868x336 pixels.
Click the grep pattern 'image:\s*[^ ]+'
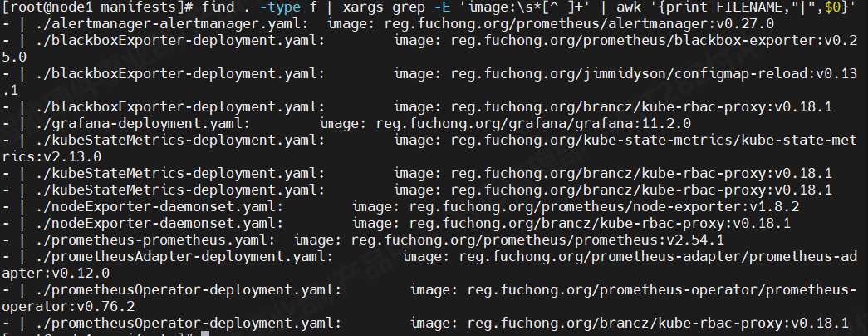pyautogui.click(x=527, y=7)
